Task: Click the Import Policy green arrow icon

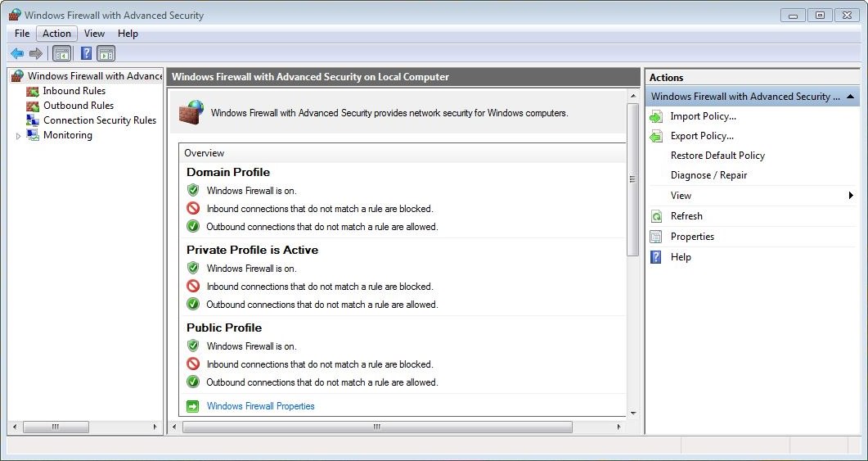Action: pyautogui.click(x=656, y=117)
